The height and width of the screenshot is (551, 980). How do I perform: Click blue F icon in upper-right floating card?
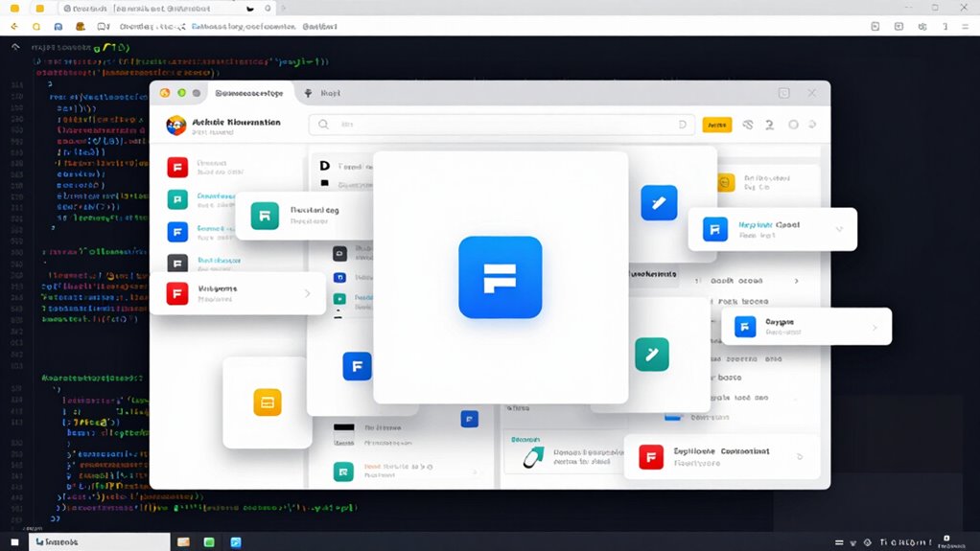[x=715, y=229]
